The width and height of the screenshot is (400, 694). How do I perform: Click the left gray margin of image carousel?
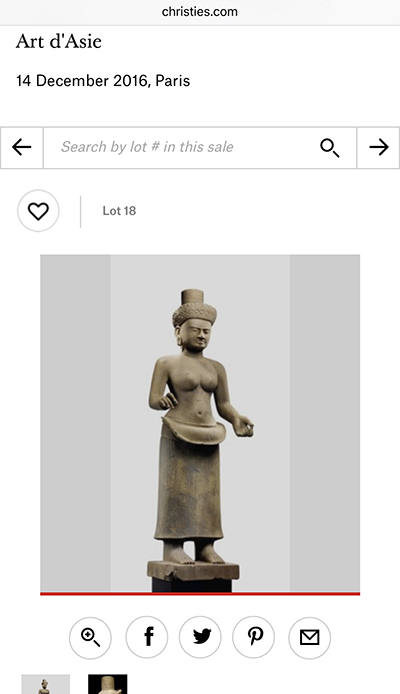[75, 423]
